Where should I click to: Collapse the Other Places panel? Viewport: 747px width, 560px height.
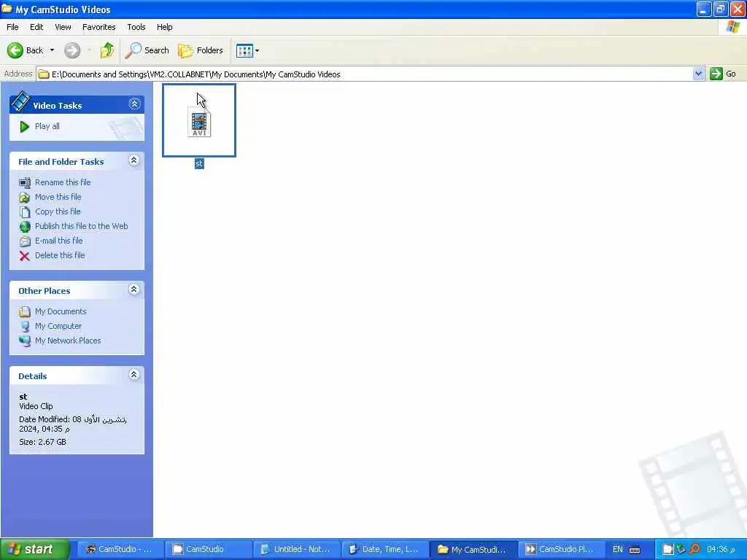click(134, 289)
